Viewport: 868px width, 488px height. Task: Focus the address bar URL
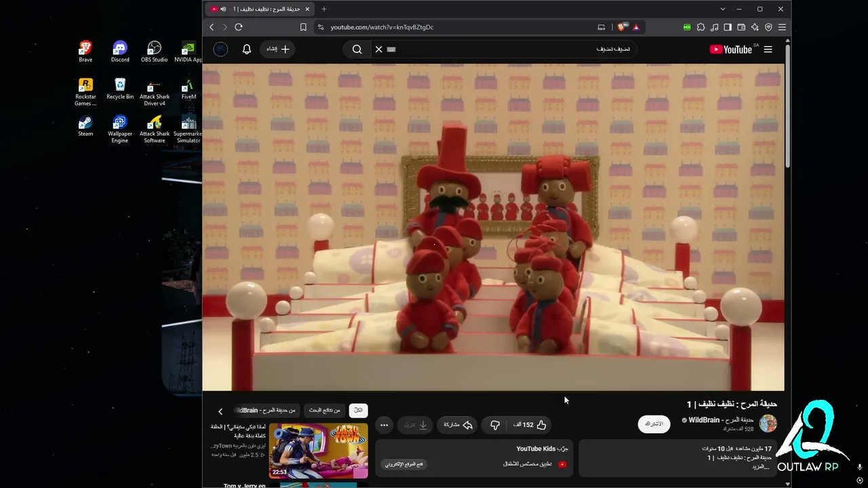point(382,27)
